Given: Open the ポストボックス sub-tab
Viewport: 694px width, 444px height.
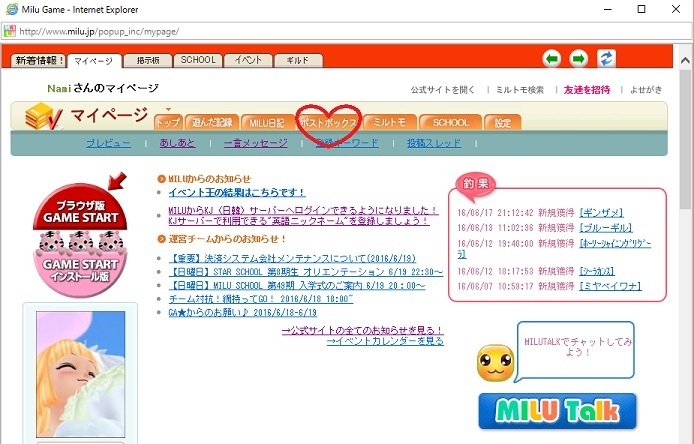Looking at the screenshot, I should pos(328,123).
